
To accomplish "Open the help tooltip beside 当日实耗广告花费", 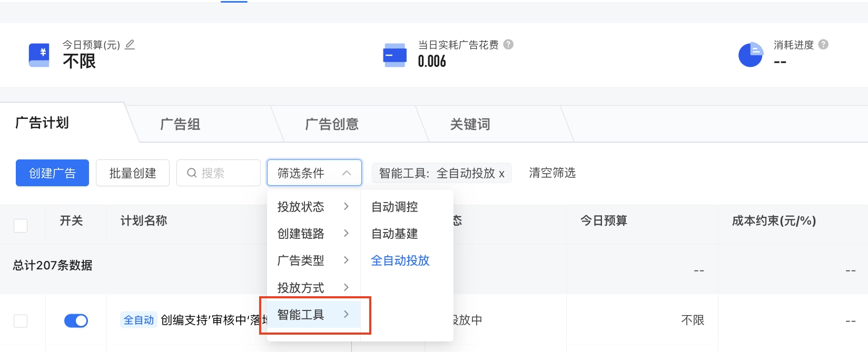I will (507, 45).
